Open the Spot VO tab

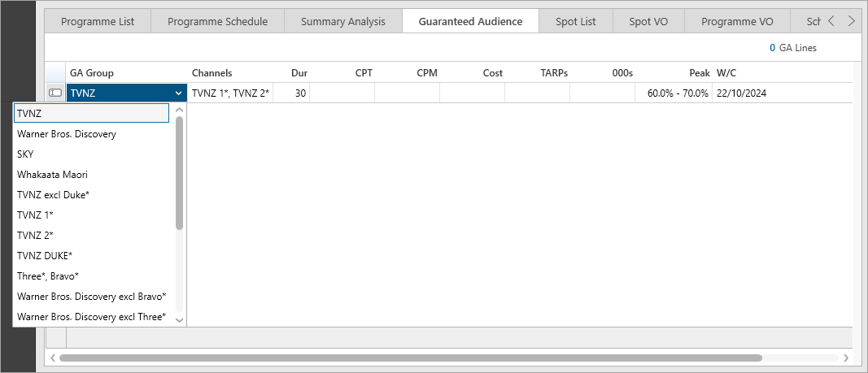(x=648, y=22)
